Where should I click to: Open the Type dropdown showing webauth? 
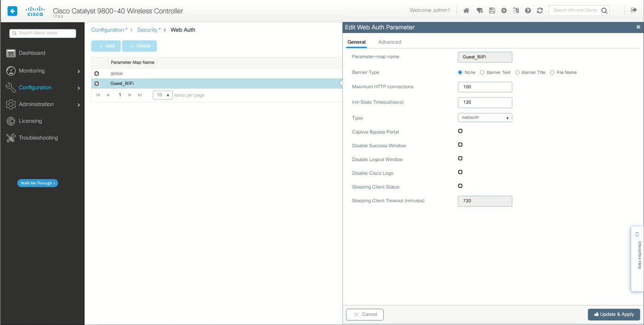click(x=485, y=118)
